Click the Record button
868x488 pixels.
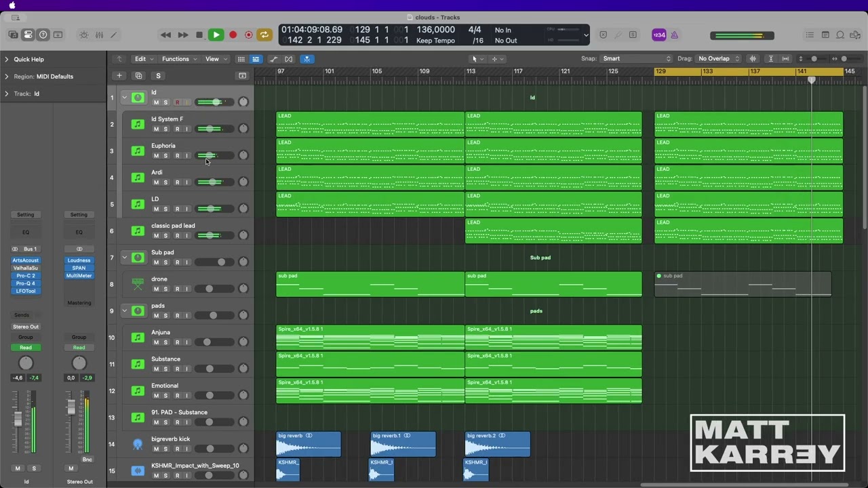[x=233, y=35]
